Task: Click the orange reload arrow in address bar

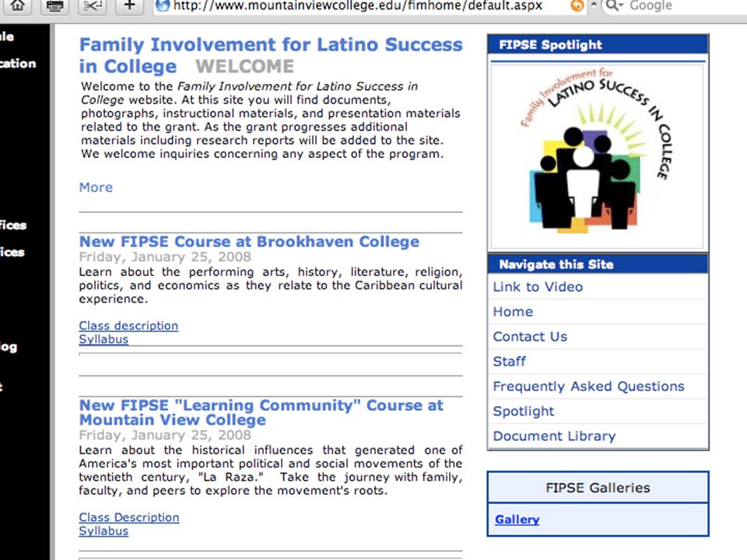Action: coord(577,5)
